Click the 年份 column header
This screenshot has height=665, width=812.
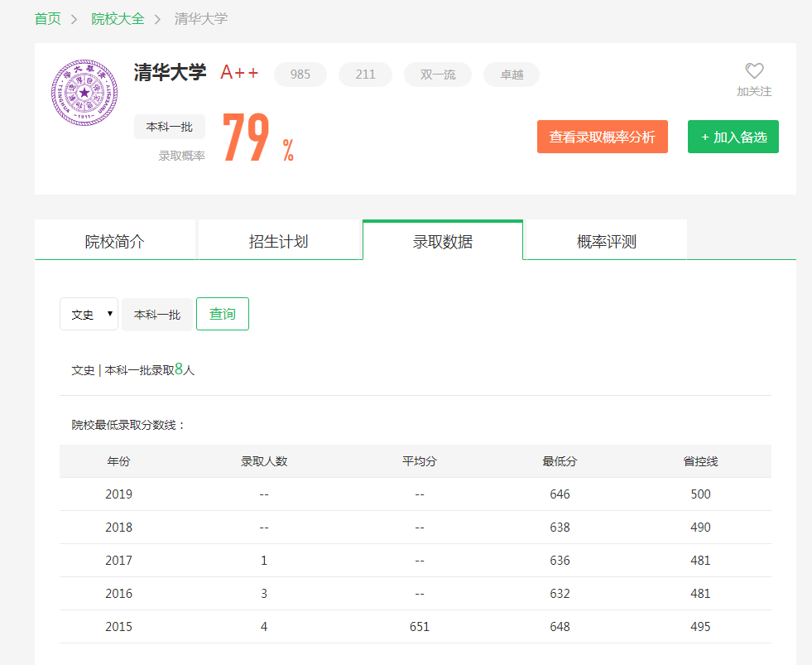coord(118,461)
